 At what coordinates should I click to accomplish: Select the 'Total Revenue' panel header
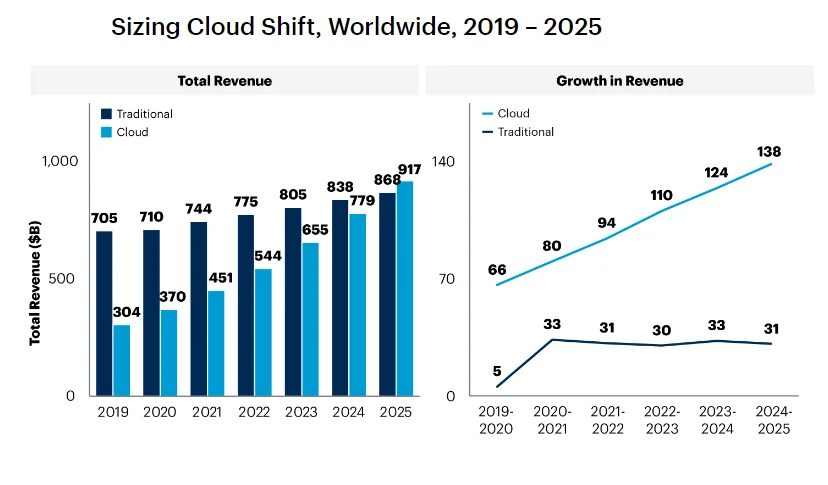point(224,80)
